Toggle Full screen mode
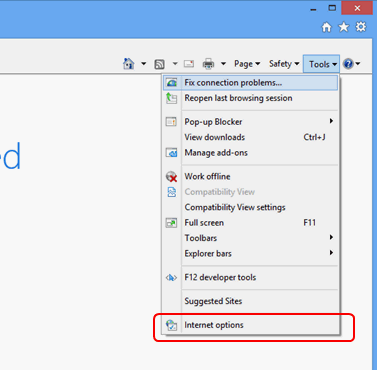Image resolution: width=377 pixels, height=370 pixels. point(250,223)
